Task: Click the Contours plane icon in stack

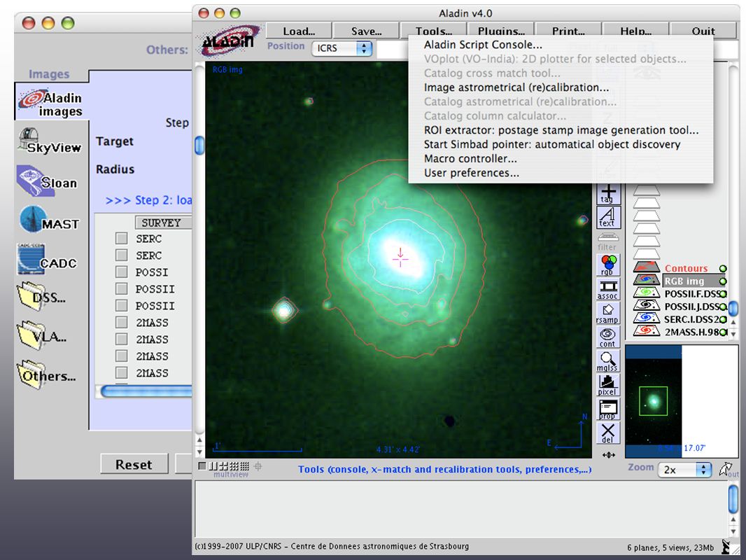Action: (647, 268)
